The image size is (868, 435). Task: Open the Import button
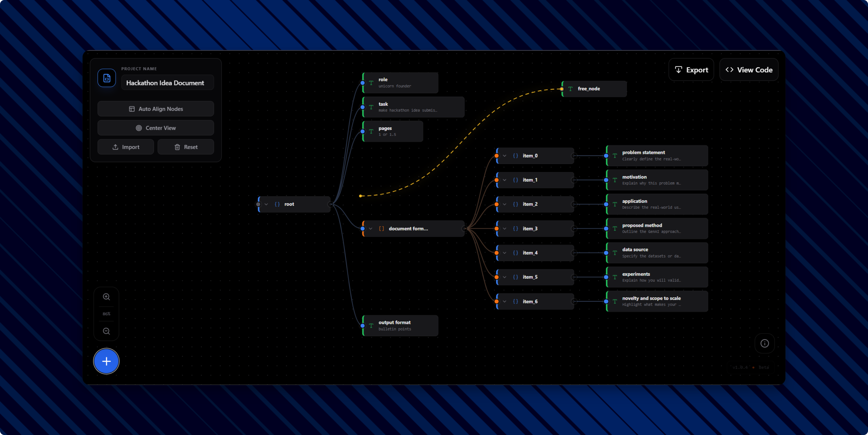point(126,147)
